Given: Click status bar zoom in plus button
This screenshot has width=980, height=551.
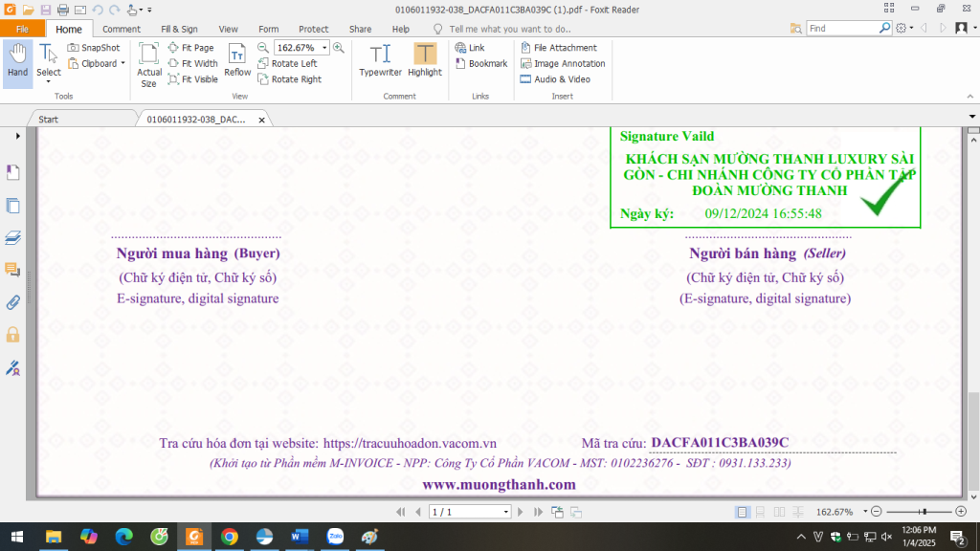Looking at the screenshot, I should click(961, 512).
